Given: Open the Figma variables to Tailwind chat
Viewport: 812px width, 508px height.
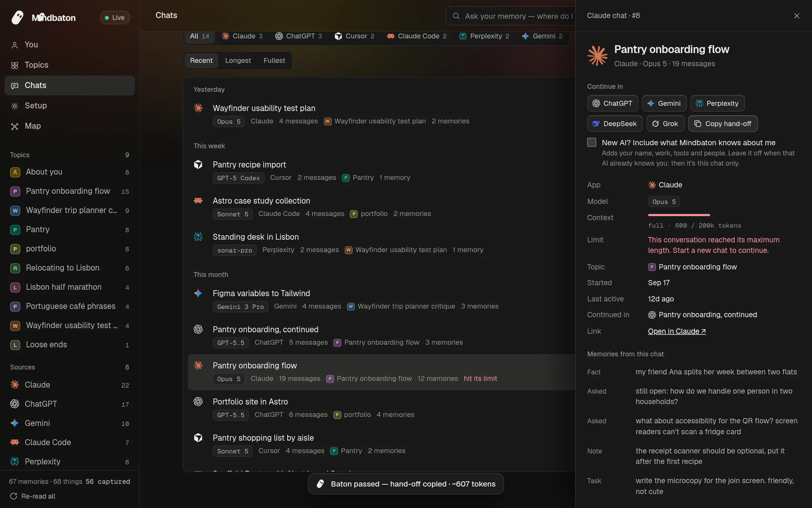Looking at the screenshot, I should [x=381, y=300].
